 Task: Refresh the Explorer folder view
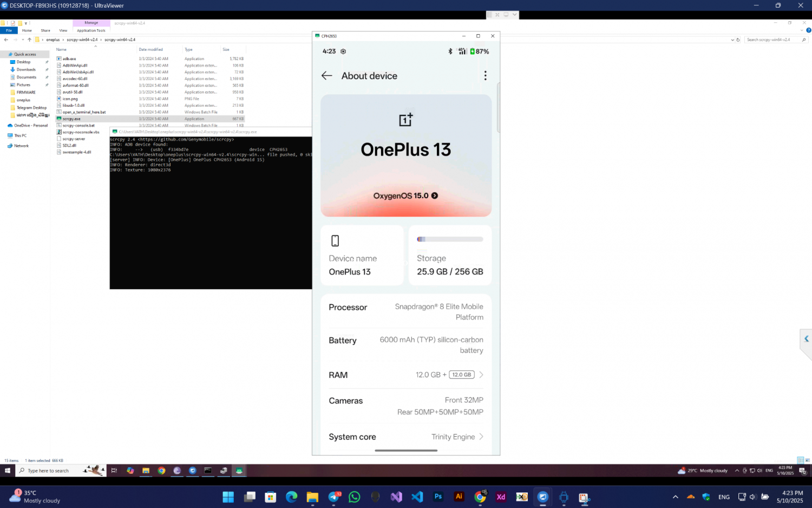[x=738, y=40]
